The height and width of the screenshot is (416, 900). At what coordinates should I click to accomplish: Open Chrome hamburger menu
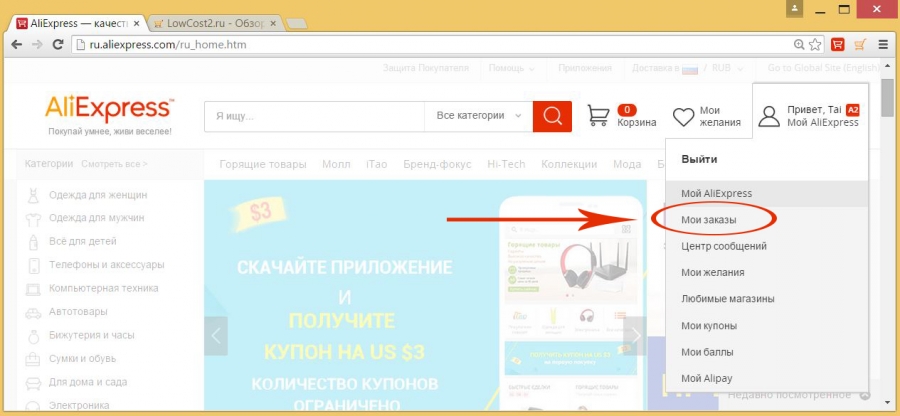coord(883,44)
